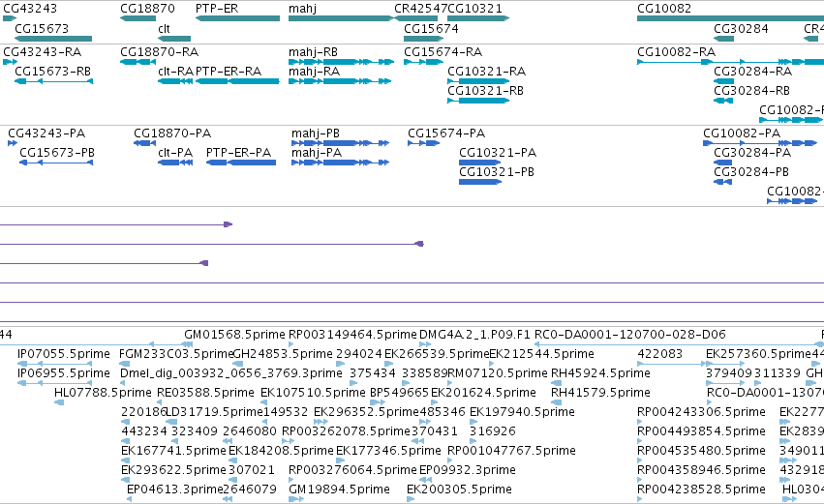Select the mahj-PB protein label
Viewport: 824px width, 504px height.
(316, 133)
